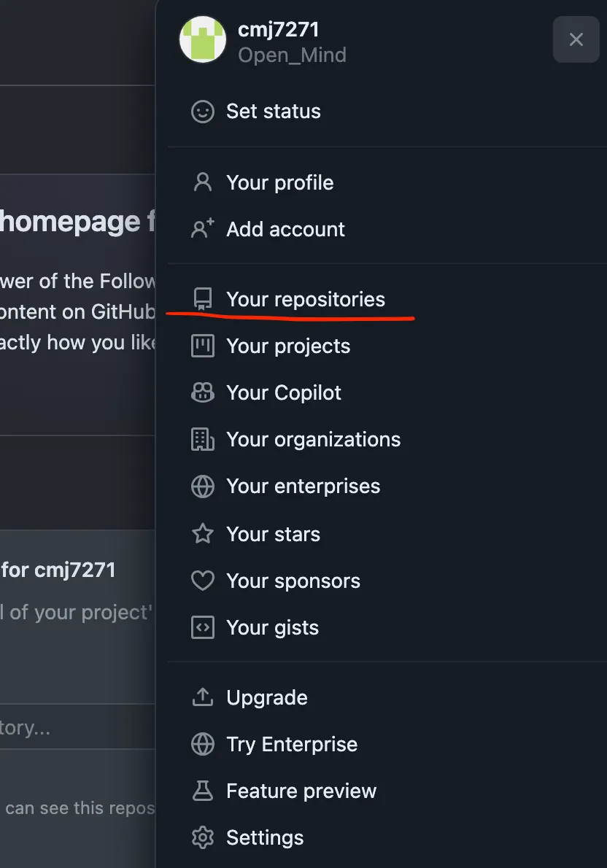This screenshot has width=607, height=868.
Task: Open Your repositories menu entry
Action: tap(305, 299)
